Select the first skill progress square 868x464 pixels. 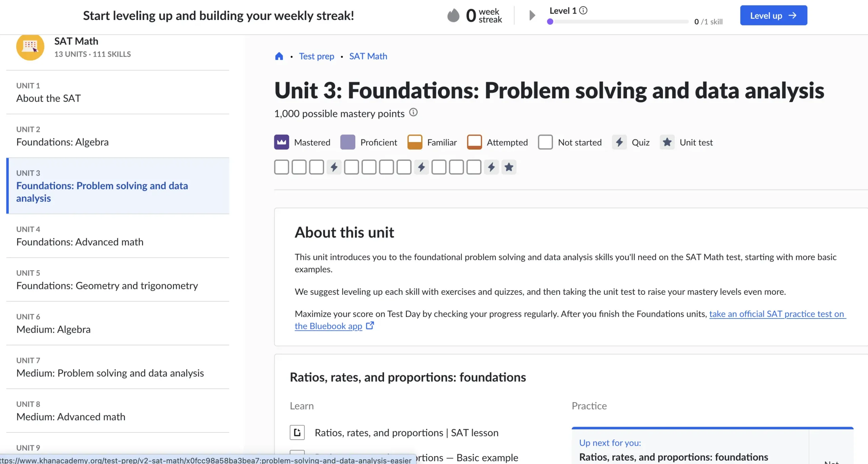pos(281,167)
